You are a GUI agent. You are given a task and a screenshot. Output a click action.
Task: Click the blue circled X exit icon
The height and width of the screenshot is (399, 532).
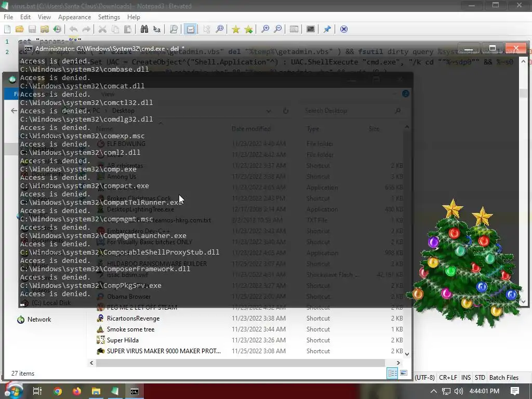point(344,29)
